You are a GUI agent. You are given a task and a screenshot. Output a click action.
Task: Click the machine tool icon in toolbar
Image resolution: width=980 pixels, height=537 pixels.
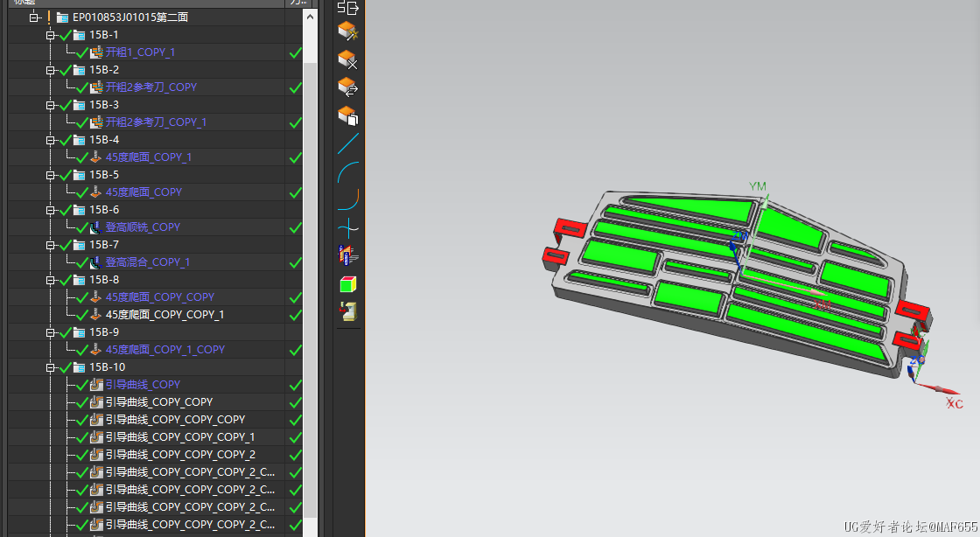348,311
